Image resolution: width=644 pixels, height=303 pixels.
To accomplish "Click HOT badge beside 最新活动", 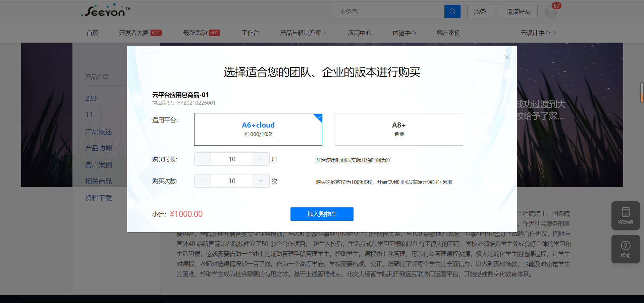I will click(x=214, y=33).
